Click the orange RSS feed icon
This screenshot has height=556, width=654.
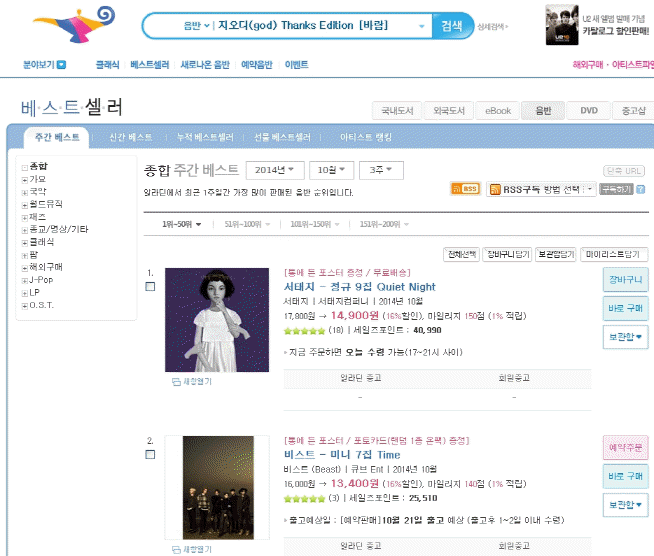[x=465, y=189]
